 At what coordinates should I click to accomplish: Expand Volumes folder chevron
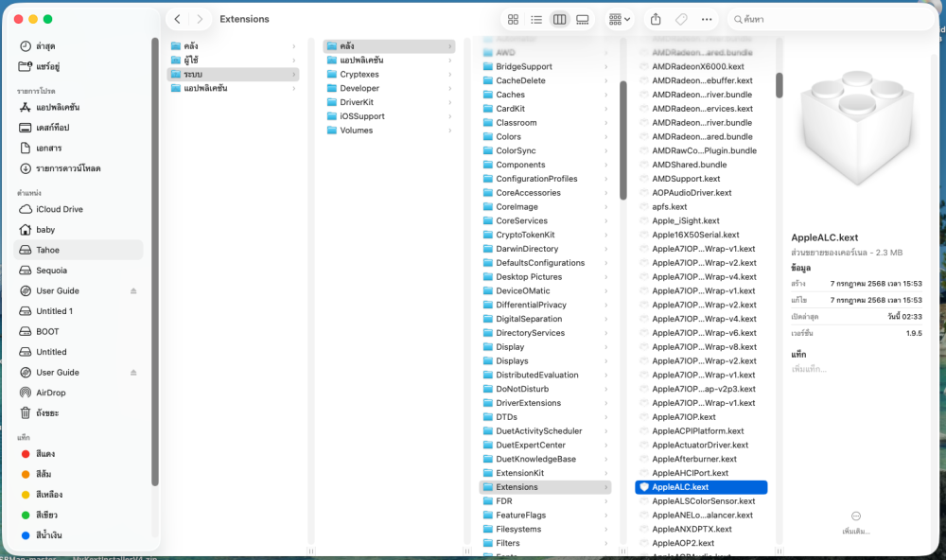coord(450,131)
